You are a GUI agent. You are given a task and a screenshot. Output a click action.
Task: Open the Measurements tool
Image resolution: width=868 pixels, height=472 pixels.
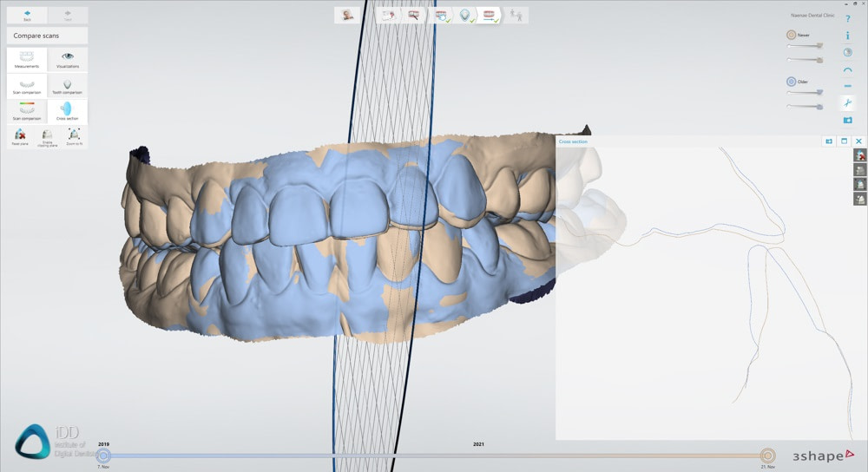tap(27, 59)
